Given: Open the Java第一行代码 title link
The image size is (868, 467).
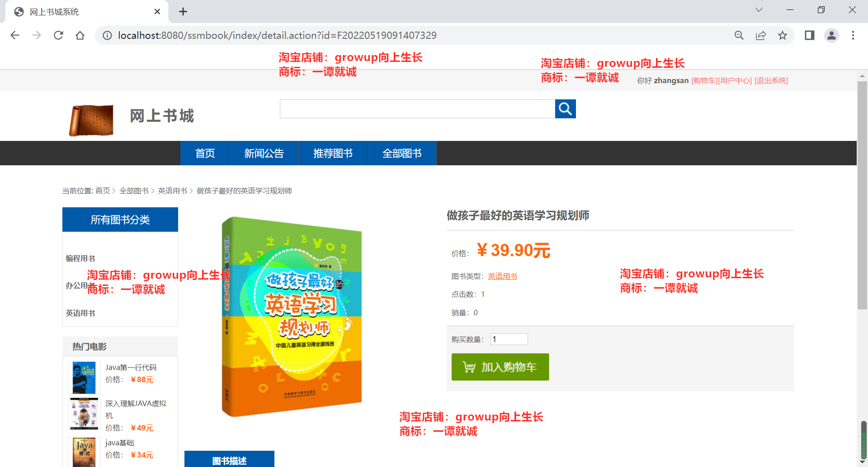Looking at the screenshot, I should click(x=131, y=367).
